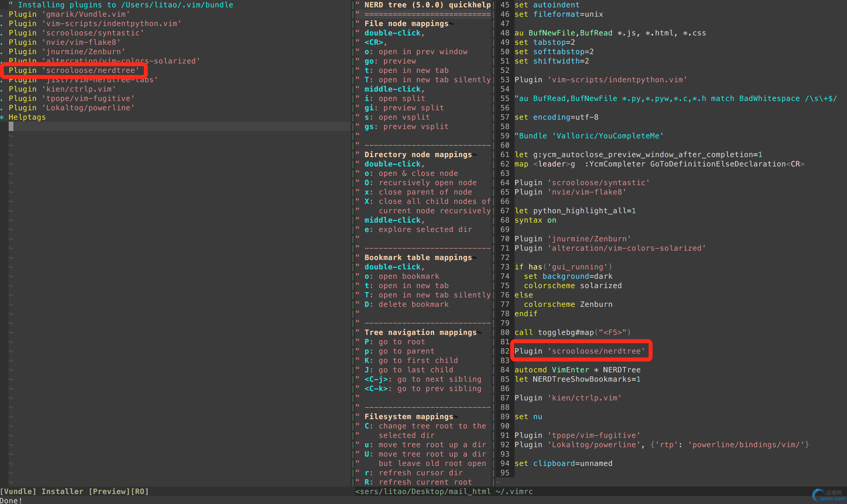The width and height of the screenshot is (847, 504).
Task: Click 'R: refresh current root' help line
Action: pyautogui.click(x=418, y=482)
